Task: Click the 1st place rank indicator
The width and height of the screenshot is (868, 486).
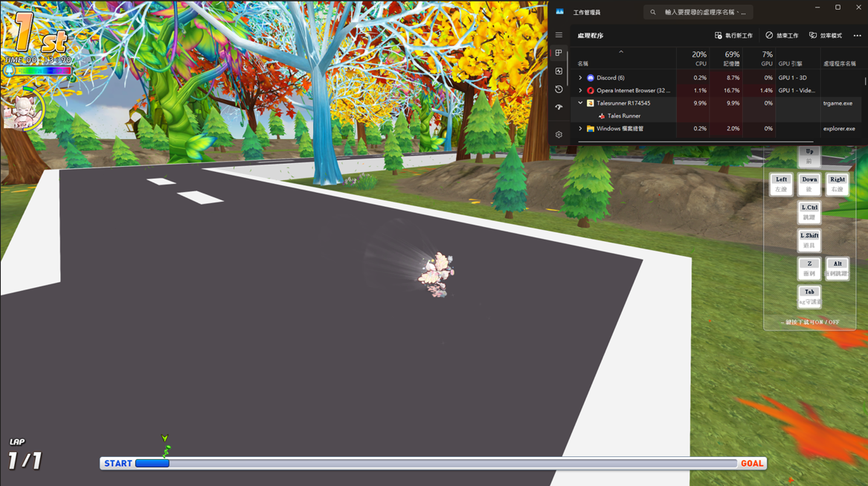Action: [x=40, y=33]
